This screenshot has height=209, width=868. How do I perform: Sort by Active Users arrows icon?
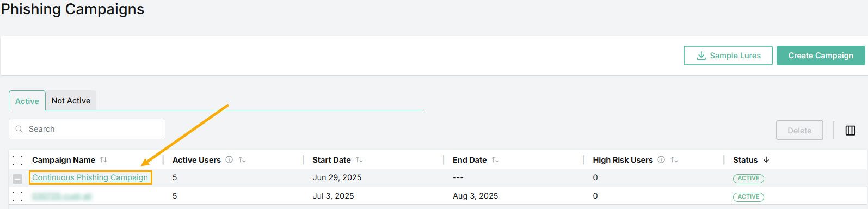click(x=242, y=160)
